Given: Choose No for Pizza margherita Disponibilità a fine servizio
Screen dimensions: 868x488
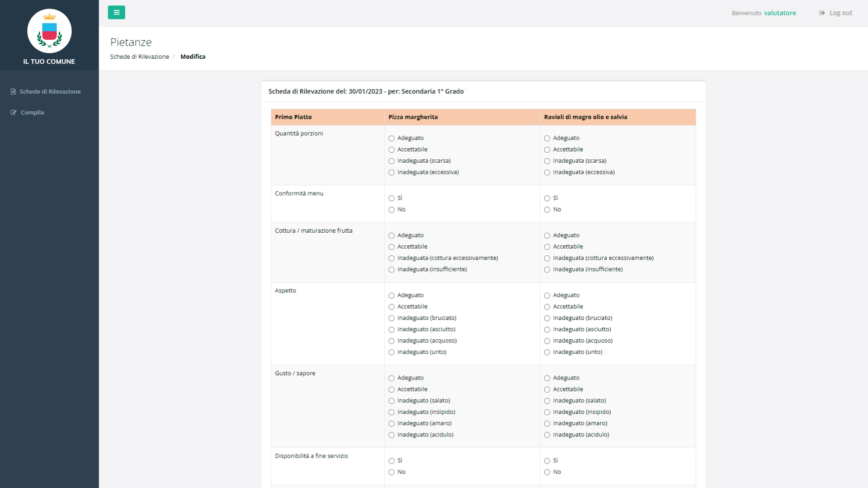Looking at the screenshot, I should pos(392,472).
